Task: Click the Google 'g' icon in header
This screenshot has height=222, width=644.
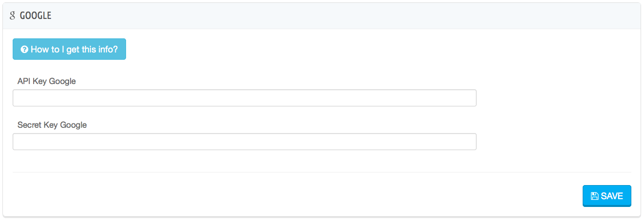Action: [x=13, y=16]
